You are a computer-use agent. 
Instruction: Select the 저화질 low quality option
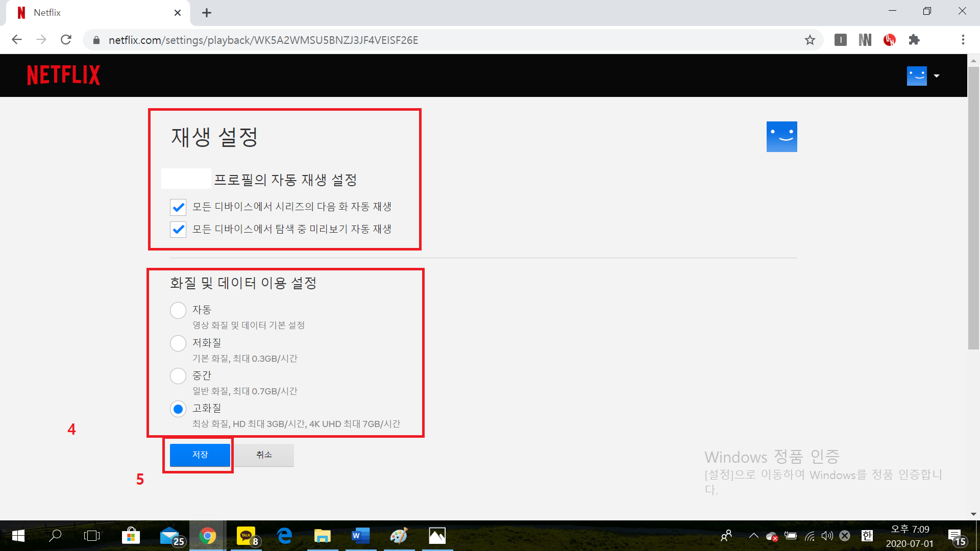click(x=178, y=343)
